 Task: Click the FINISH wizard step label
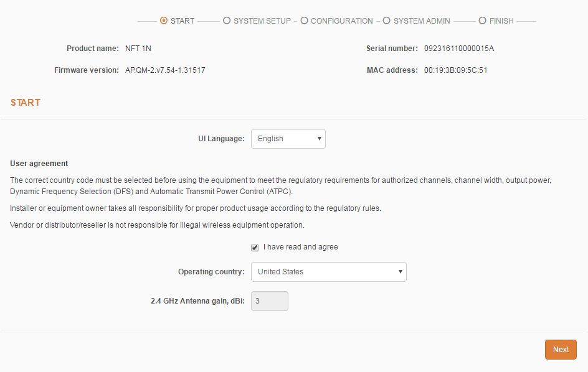click(x=501, y=21)
